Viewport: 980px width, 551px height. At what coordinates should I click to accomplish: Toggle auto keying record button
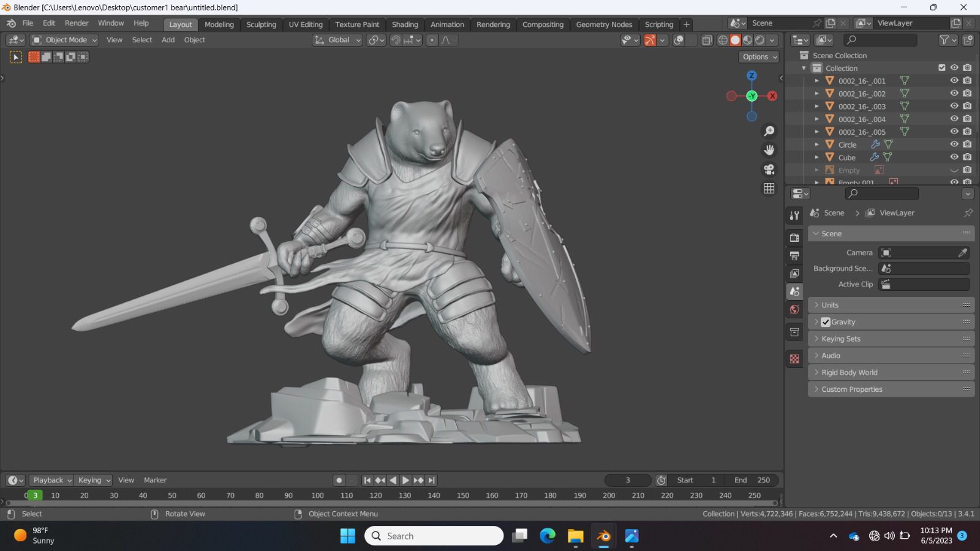[339, 481]
